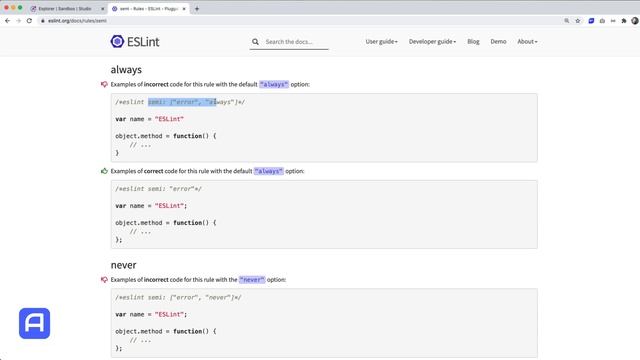640x360 pixels.
Task: Open the Developer guide dropdown menu
Action: click(x=432, y=42)
